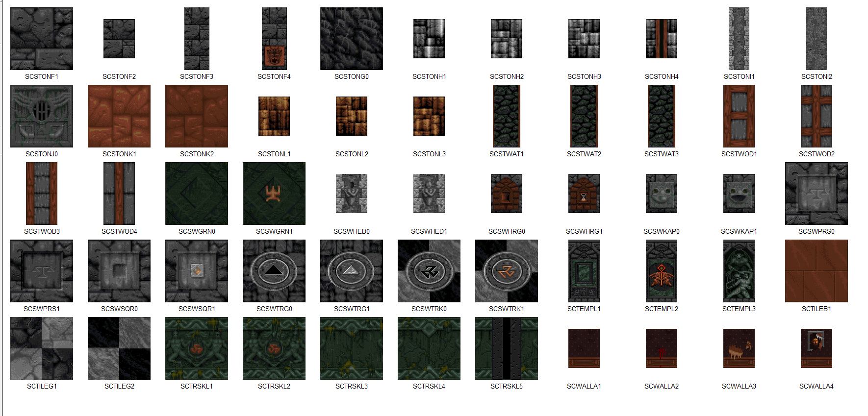Click the SCTRSKL4 cracked green texture
868x416 pixels.
point(429,348)
